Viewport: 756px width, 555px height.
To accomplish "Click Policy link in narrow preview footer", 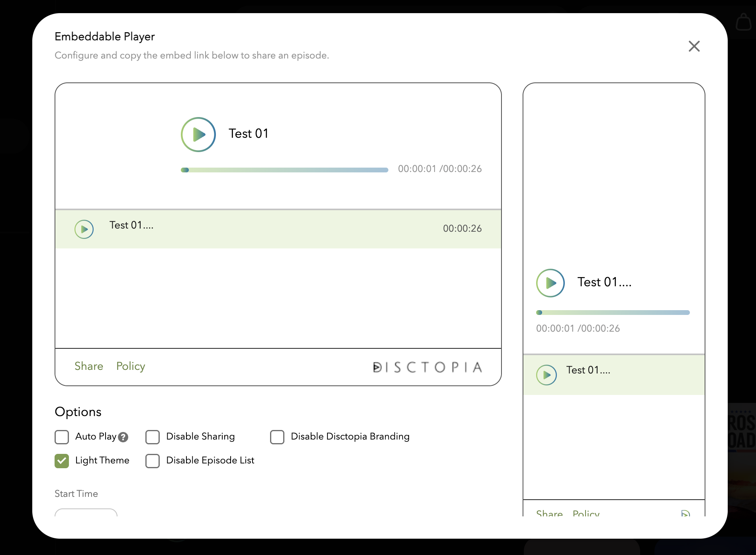I will click(586, 513).
